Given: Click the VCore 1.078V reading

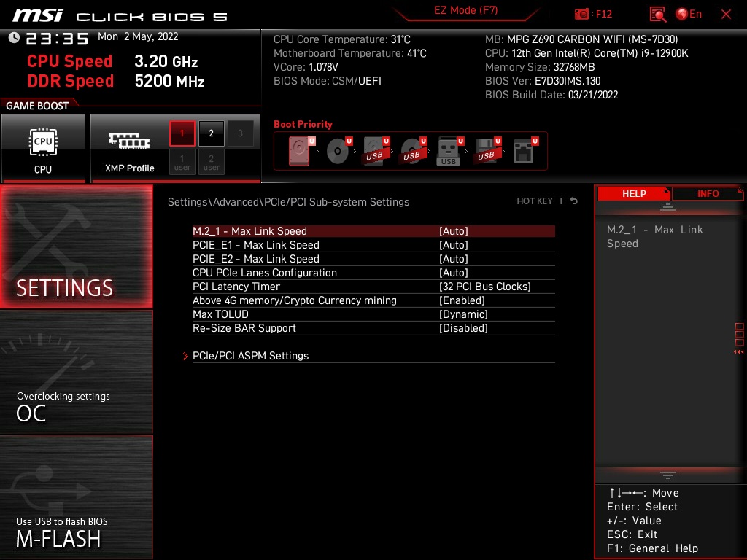Looking at the screenshot, I should tap(306, 66).
